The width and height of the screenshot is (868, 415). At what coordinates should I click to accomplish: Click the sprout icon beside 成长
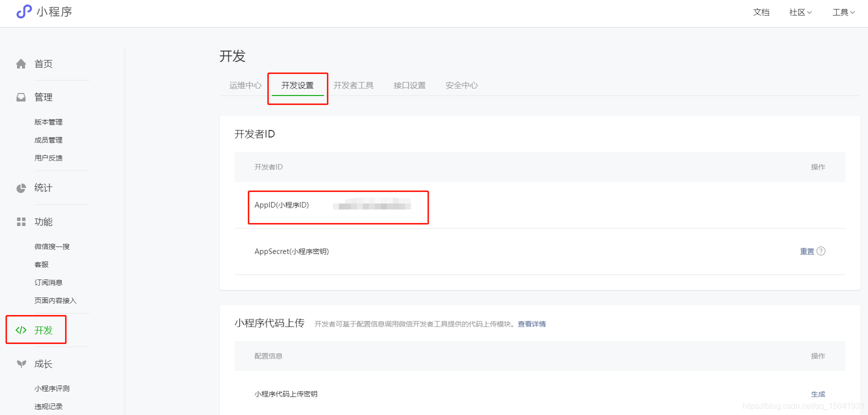pos(21,364)
